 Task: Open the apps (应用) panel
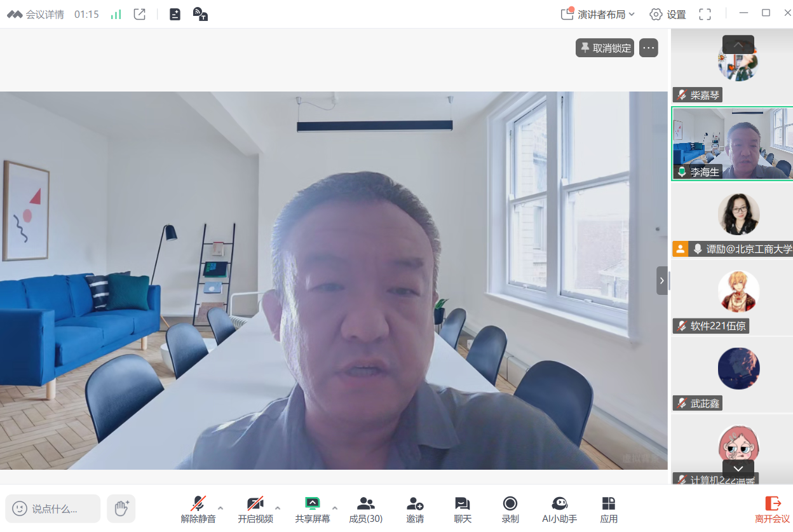point(609,509)
